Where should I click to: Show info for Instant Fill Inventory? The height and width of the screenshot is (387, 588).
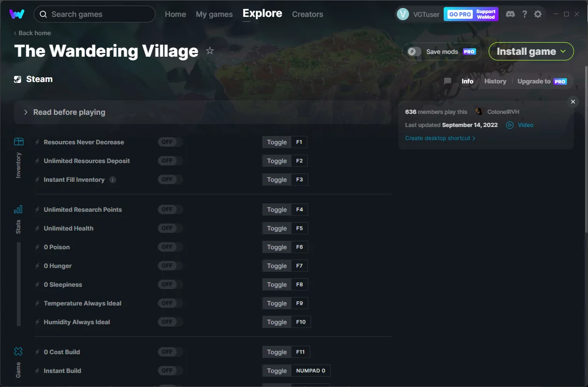(112, 179)
